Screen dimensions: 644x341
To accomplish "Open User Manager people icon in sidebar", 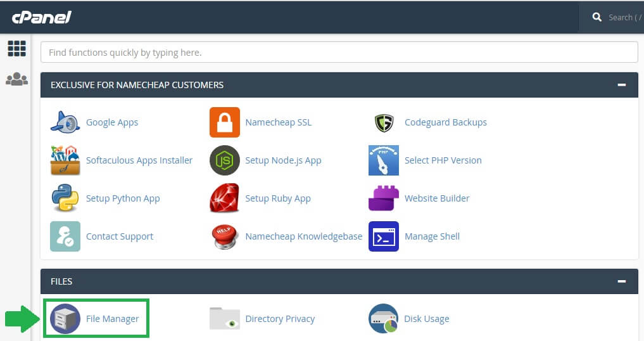I will tap(17, 79).
